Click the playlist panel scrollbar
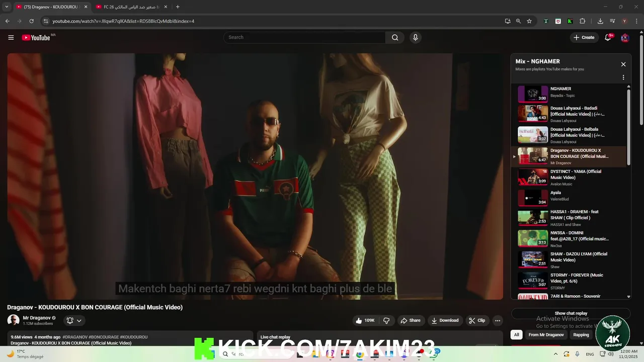 [628, 127]
